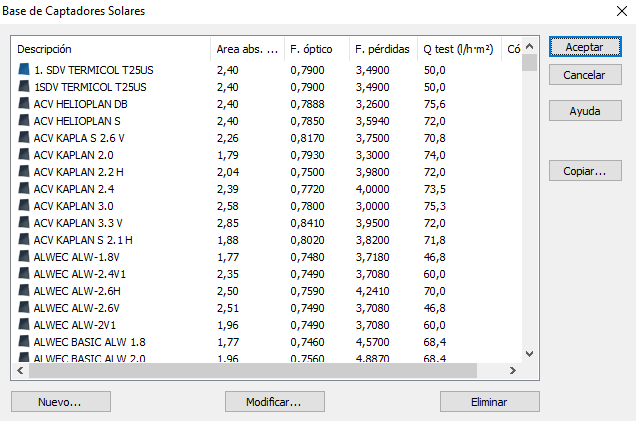Confirm selection with the Aceptar button
This screenshot has height=421, width=636.
pyautogui.click(x=585, y=47)
